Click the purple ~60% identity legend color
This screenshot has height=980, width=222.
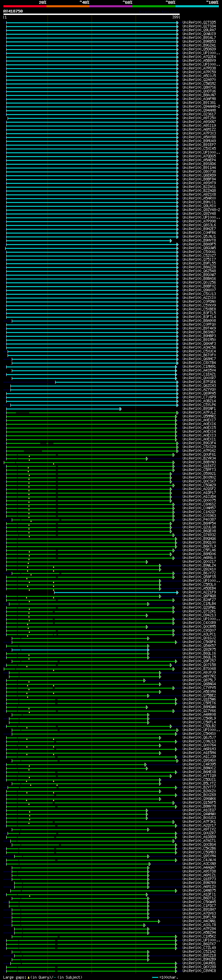click(x=111, y=6)
